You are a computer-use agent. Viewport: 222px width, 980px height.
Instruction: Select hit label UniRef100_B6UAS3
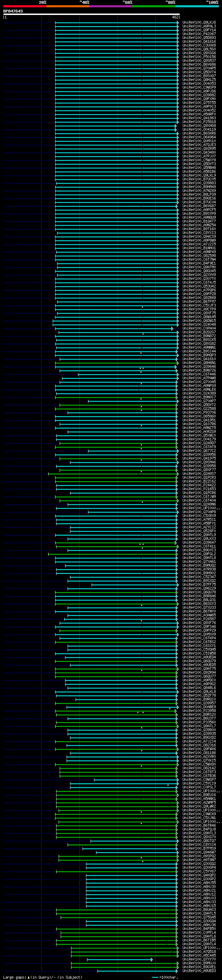[x=199, y=910]
